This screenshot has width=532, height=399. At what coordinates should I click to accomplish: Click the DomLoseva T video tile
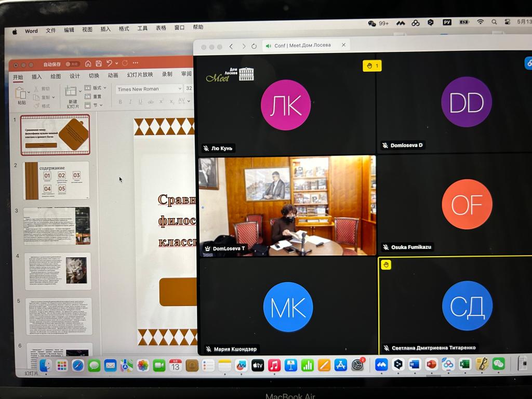click(x=287, y=206)
